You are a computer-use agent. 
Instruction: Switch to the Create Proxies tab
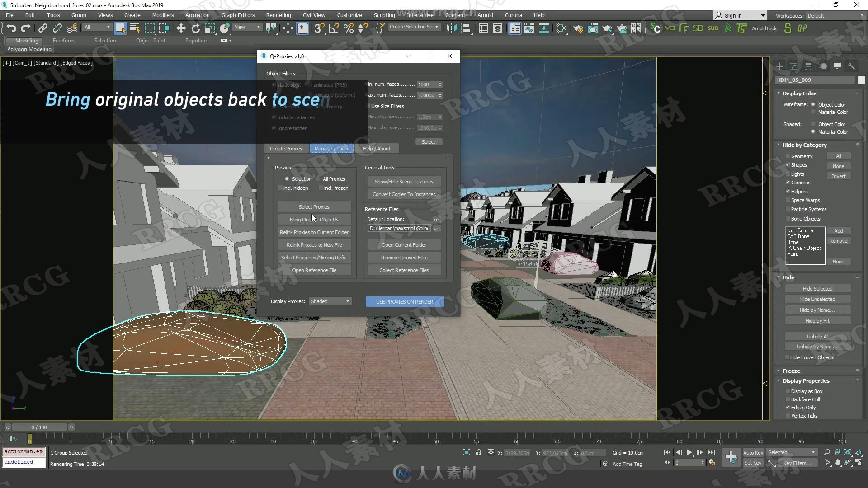pyautogui.click(x=286, y=148)
